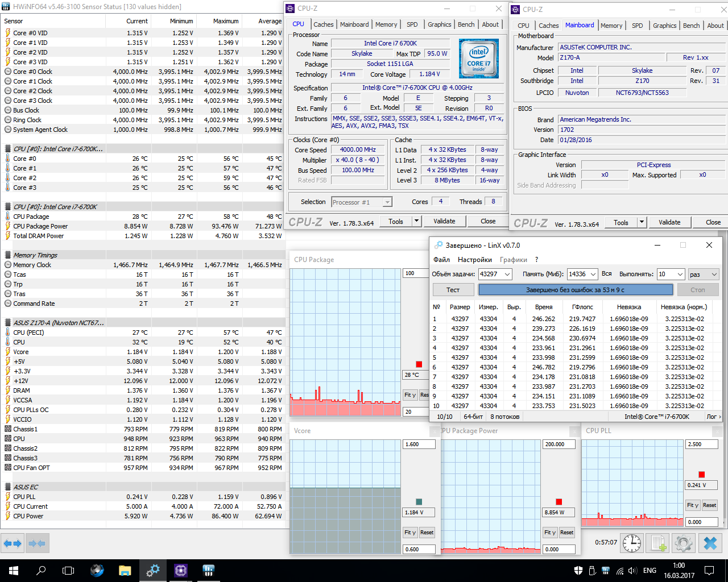Select the 'CPU Package Power' sensor row in HWiNFO

pos(142,226)
